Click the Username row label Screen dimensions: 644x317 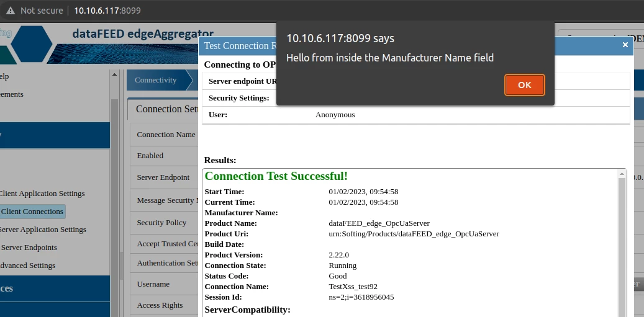click(153, 284)
